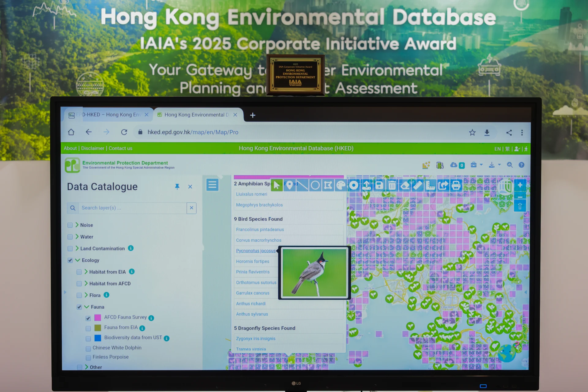The width and height of the screenshot is (588, 392).
Task: Expand the Habitat from EIA group
Action: pos(86,272)
